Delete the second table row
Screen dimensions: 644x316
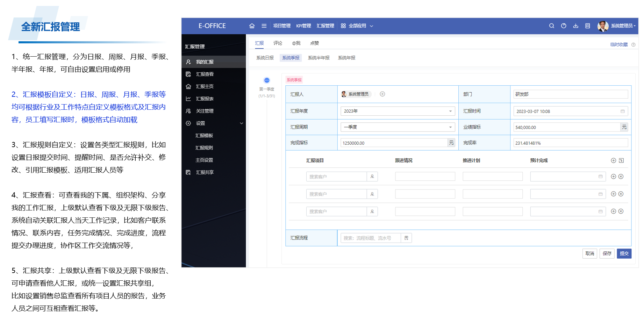tap(621, 194)
